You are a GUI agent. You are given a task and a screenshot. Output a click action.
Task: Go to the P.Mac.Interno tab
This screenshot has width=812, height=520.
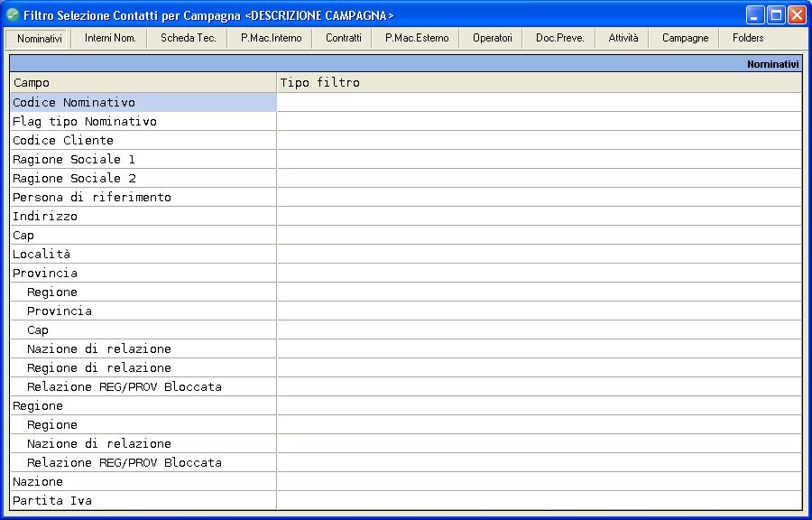tap(271, 38)
